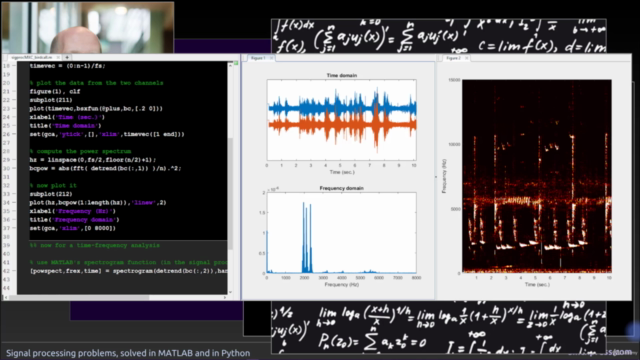Set breakpoint on line 30 dash

pos(13,168)
